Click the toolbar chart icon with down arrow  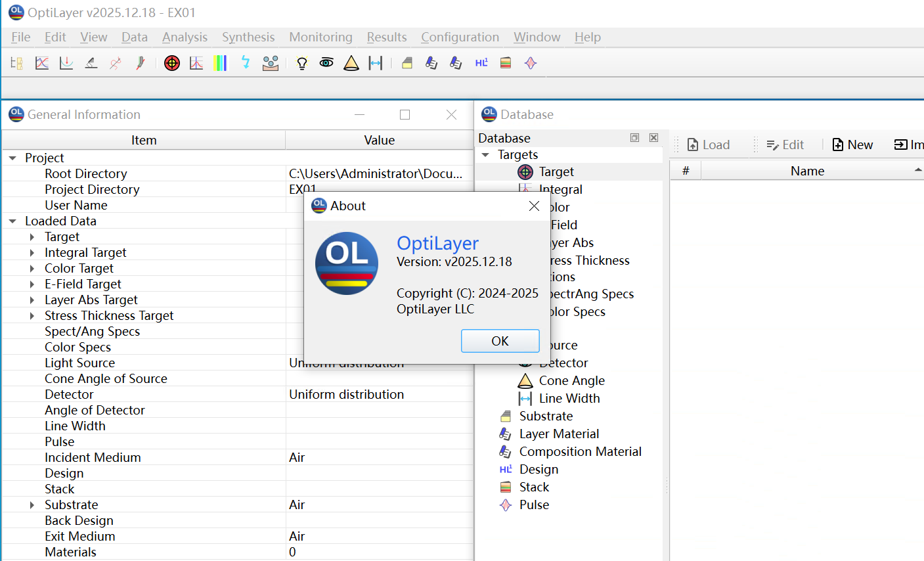pos(66,63)
